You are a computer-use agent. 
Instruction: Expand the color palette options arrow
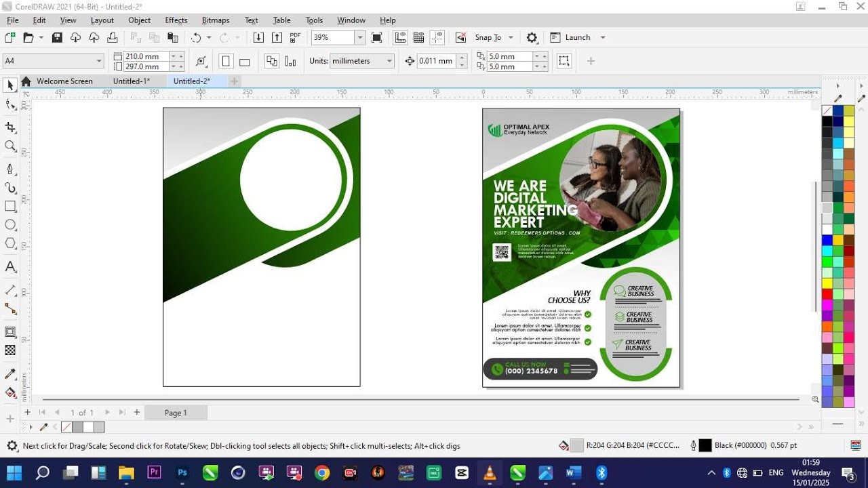(x=838, y=86)
